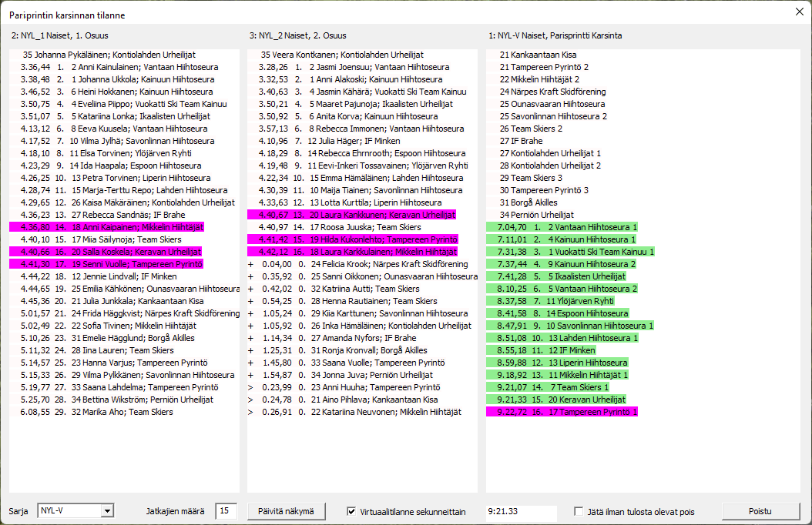The image size is (812, 525).
Task: Select Katariina Neuvonen; Mikkelin Hiihtäjät row
Action: click(x=362, y=412)
